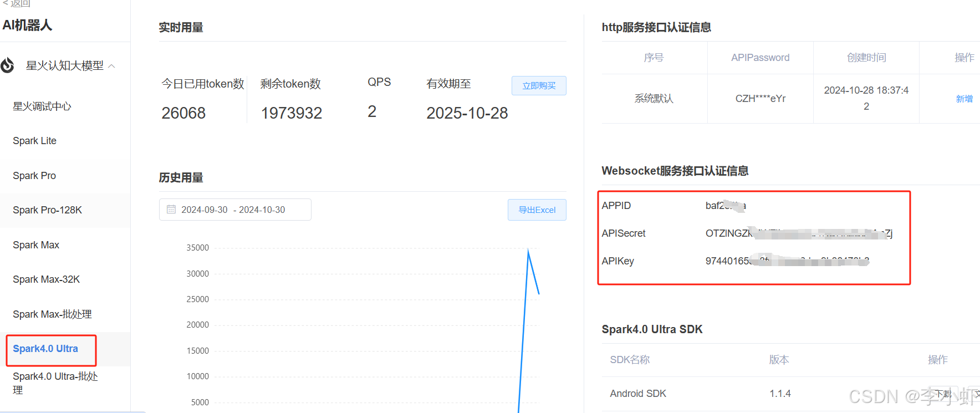Click the 序号 column header
Screen dimensions: 980x413
[x=654, y=58]
